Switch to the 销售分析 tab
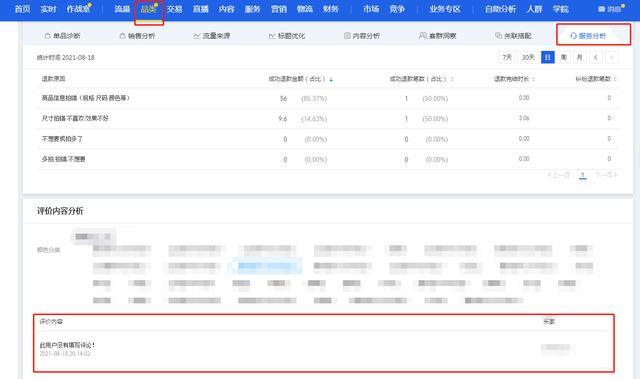Image resolution: width=640 pixels, height=379 pixels. [x=138, y=36]
